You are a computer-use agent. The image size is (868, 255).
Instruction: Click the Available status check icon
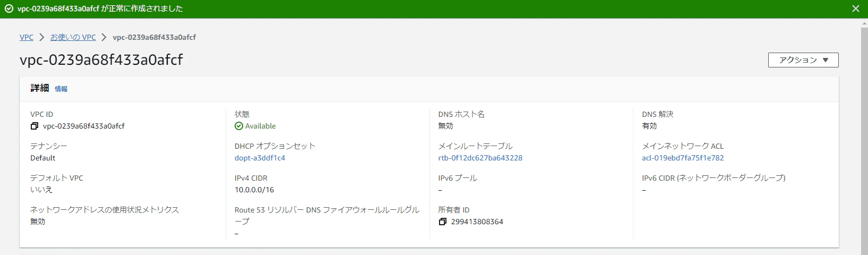coord(239,126)
